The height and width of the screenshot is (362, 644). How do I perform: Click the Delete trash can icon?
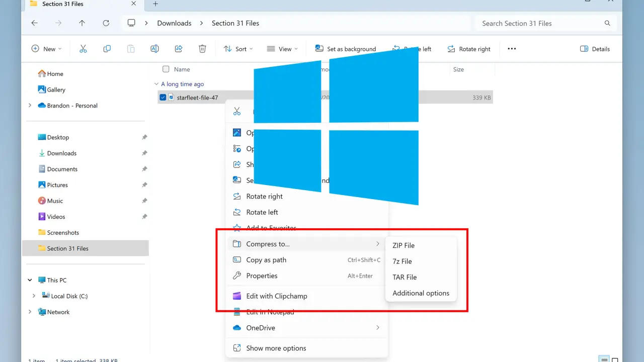click(x=202, y=49)
